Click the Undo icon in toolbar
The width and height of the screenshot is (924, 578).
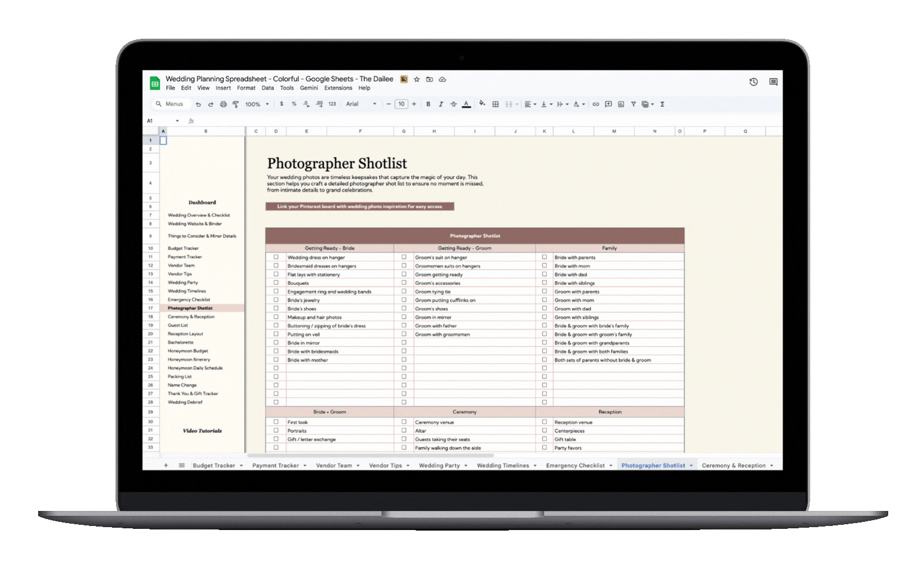click(198, 105)
